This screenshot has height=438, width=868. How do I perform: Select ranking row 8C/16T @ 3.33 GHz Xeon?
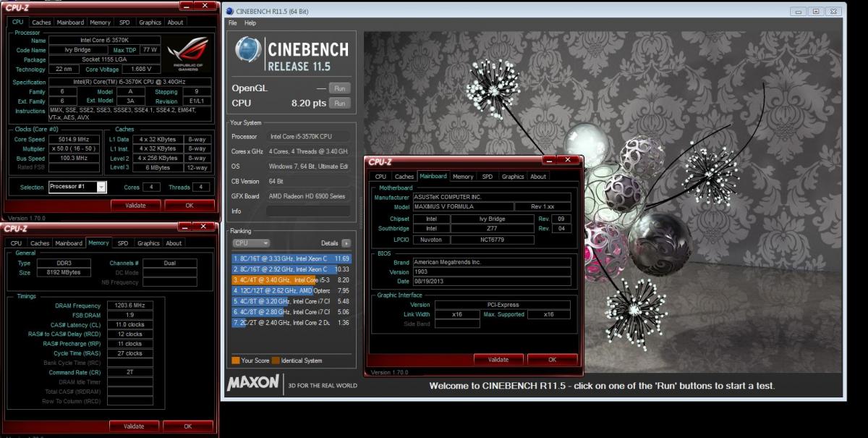pyautogui.click(x=291, y=258)
